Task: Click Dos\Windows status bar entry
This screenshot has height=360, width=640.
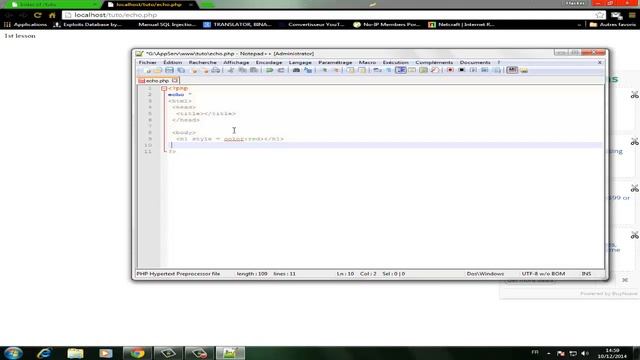Action: point(485,273)
